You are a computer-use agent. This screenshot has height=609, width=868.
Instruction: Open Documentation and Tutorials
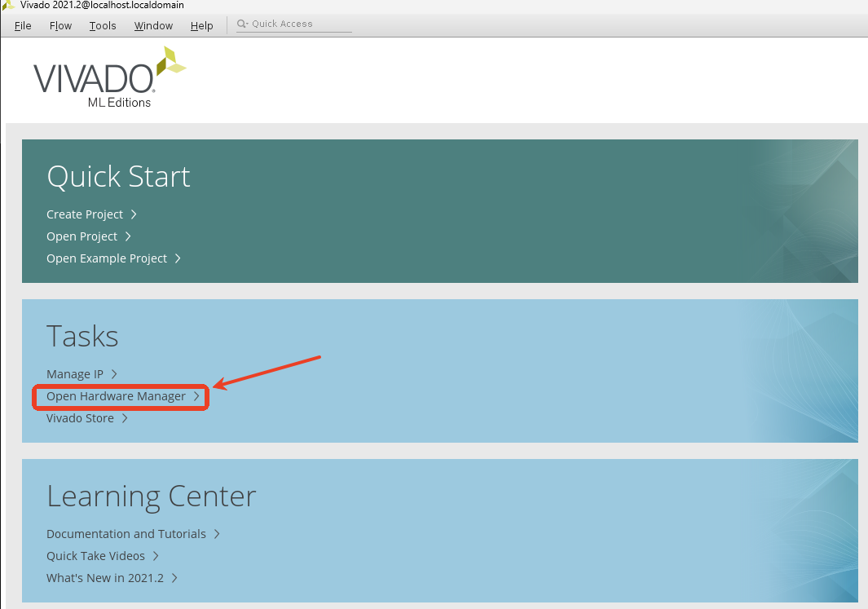pos(126,534)
